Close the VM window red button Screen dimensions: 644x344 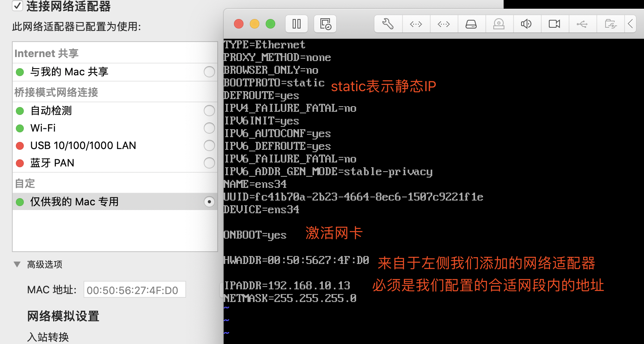(x=239, y=24)
